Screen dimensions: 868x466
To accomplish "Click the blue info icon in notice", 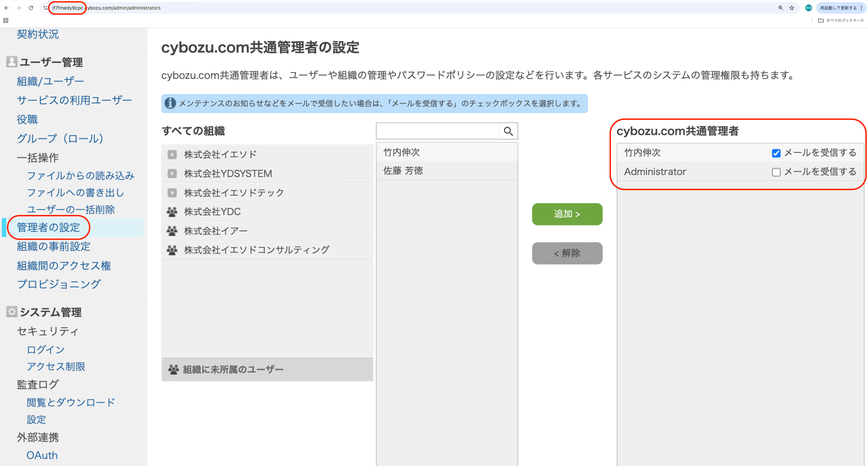I will [x=170, y=103].
